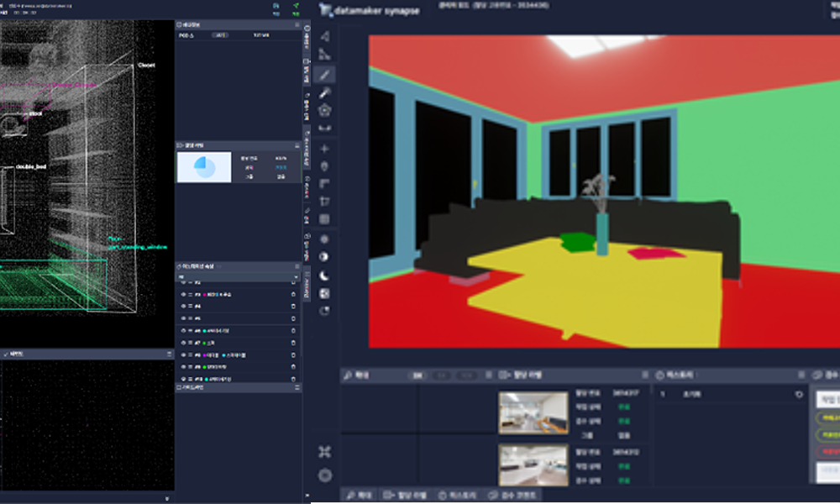840x504 pixels.
Task: Remove annotation #8 using its trash icon
Action: (293, 355)
